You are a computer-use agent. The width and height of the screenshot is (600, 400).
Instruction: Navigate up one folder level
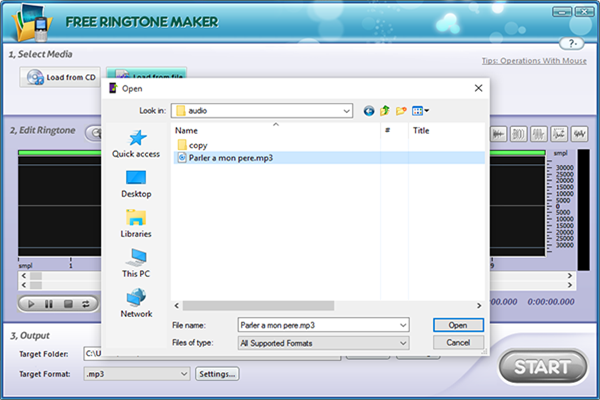[385, 111]
